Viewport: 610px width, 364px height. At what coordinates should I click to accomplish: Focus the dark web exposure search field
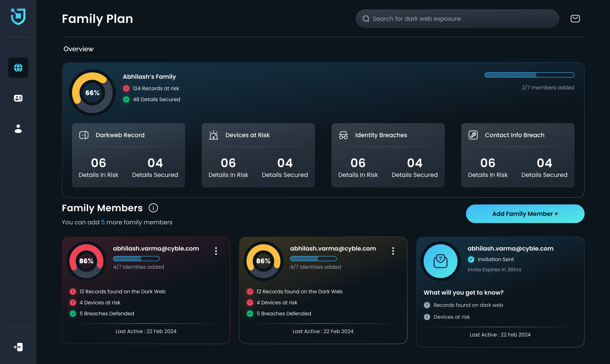tap(457, 19)
